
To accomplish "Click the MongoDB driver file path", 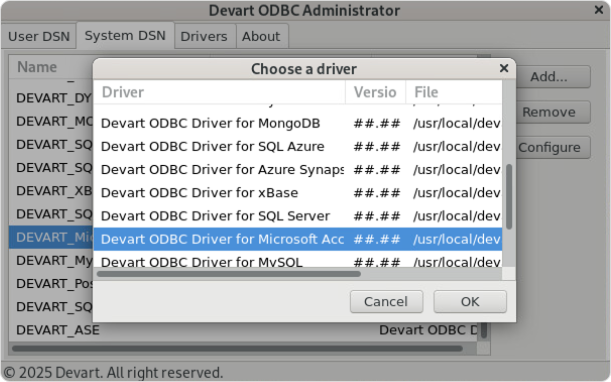I will 457,123.
